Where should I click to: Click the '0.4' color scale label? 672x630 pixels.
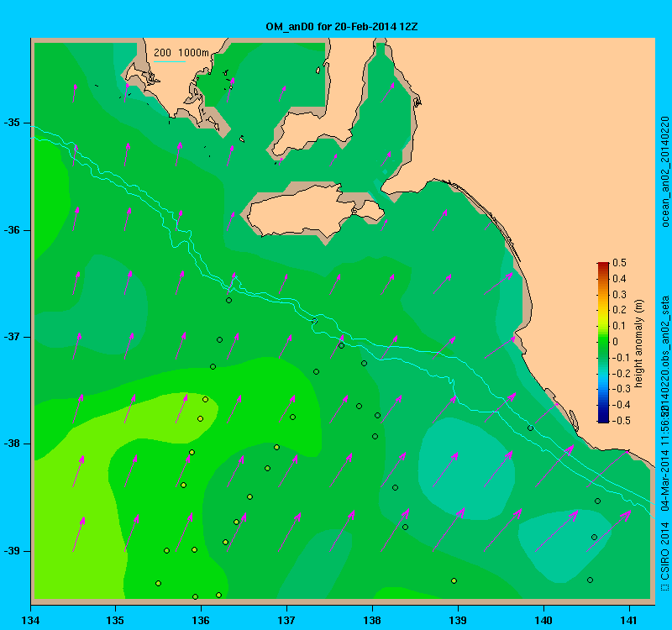pyautogui.click(x=619, y=279)
